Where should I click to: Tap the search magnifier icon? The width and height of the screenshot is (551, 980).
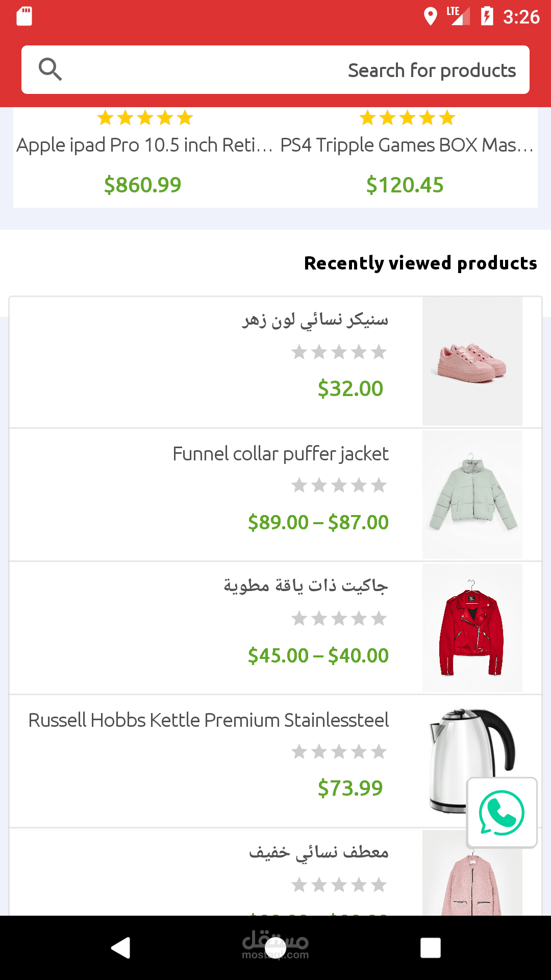tap(50, 69)
